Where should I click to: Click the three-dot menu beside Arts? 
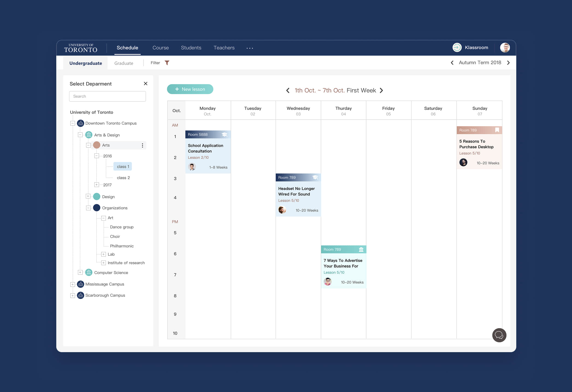(x=142, y=145)
